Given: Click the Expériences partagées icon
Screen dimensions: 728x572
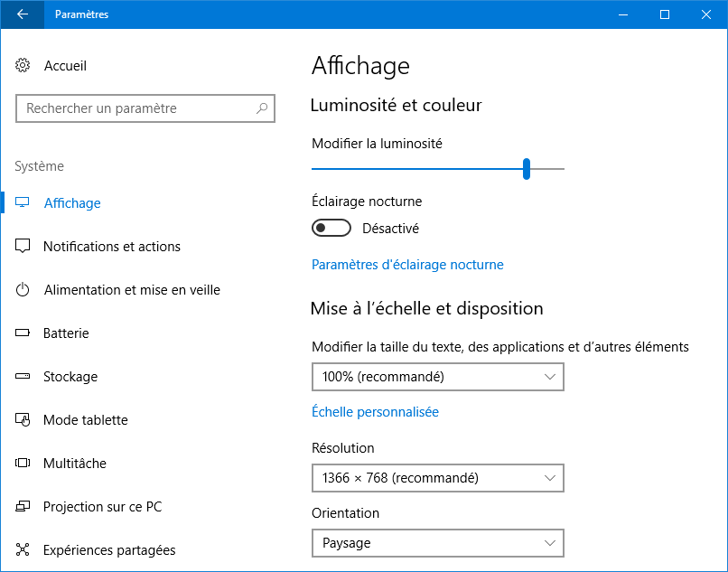Looking at the screenshot, I should point(23,549).
